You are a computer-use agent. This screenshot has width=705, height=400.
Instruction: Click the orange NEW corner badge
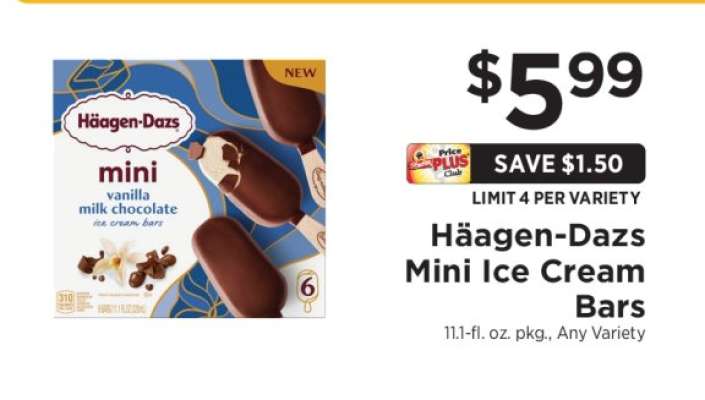pyautogui.click(x=299, y=72)
